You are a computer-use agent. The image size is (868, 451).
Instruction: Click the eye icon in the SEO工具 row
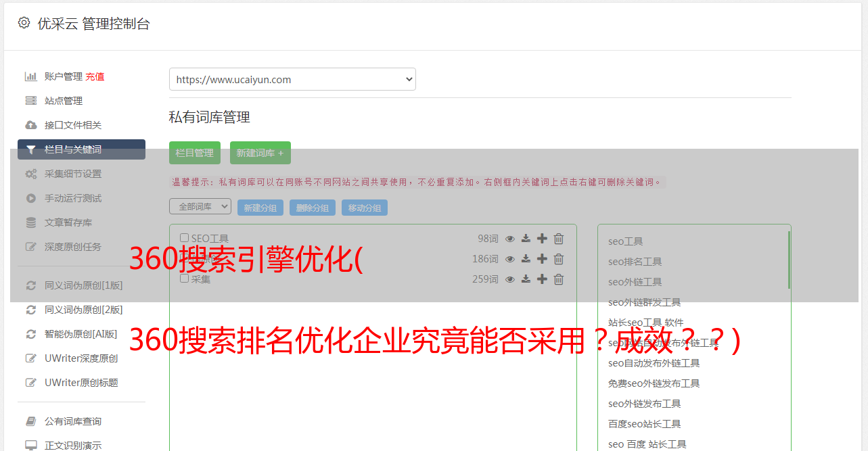point(510,239)
